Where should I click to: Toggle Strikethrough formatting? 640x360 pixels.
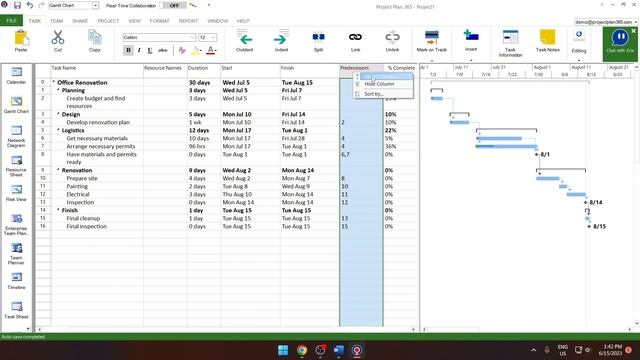162,50
